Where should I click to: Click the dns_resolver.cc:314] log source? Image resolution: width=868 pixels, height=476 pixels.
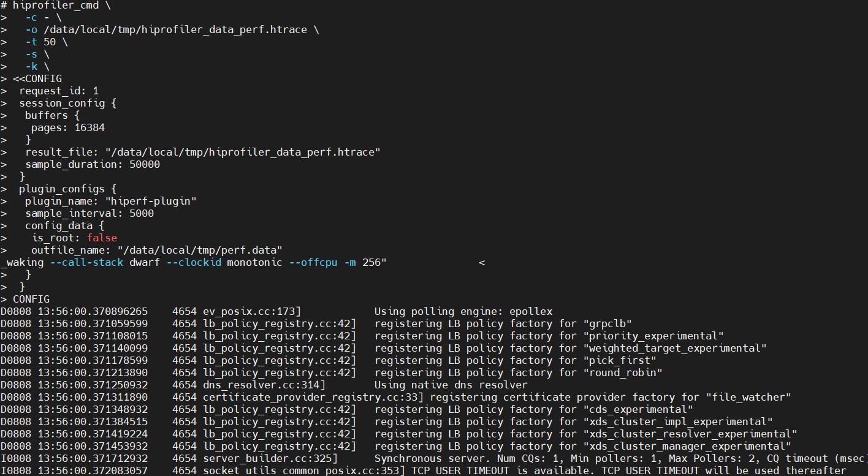(264, 385)
